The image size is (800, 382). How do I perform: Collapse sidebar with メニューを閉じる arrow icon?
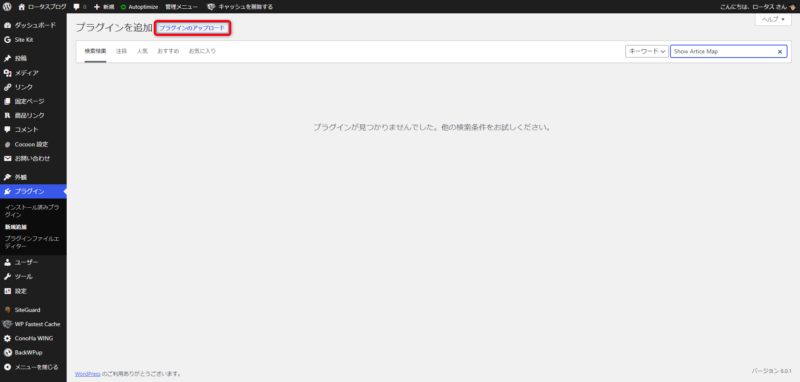pos(8,367)
